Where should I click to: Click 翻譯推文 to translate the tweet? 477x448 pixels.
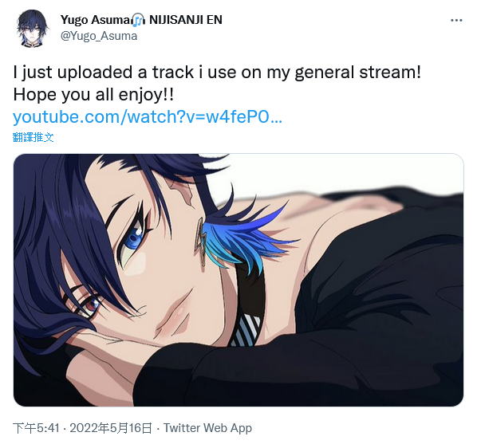click(34, 137)
